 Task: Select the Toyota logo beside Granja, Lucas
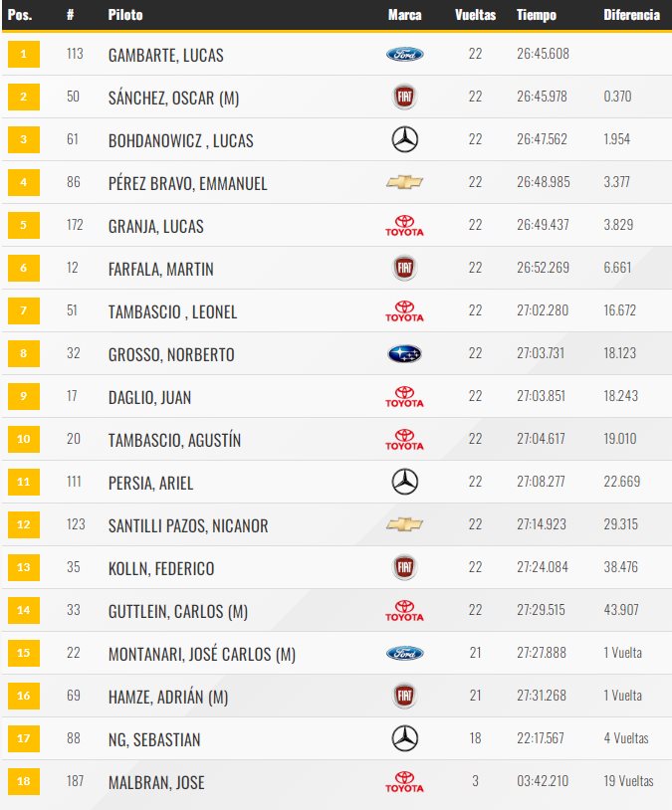tap(405, 225)
